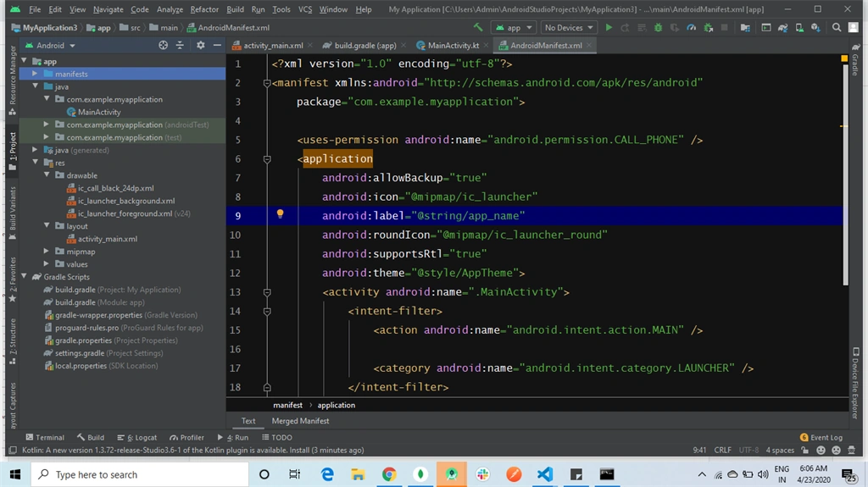Collapse the drawable folder
Screen dimensions: 868x487
(x=47, y=174)
